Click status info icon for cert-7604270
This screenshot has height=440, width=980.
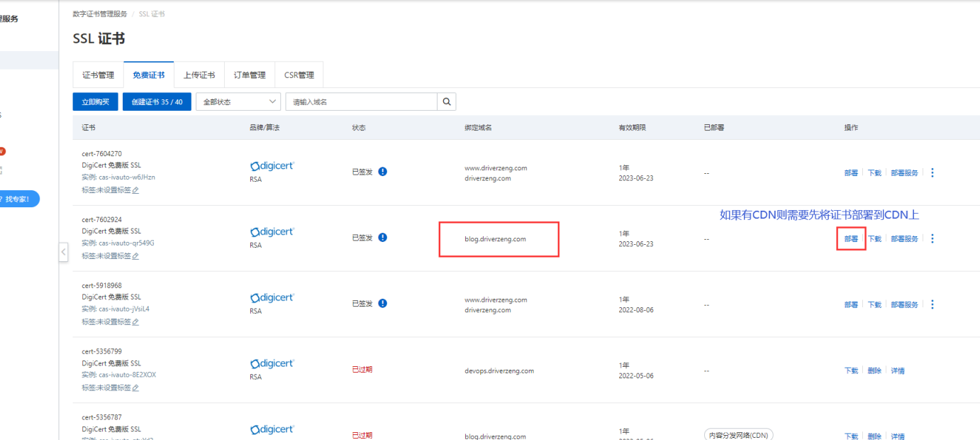(383, 172)
